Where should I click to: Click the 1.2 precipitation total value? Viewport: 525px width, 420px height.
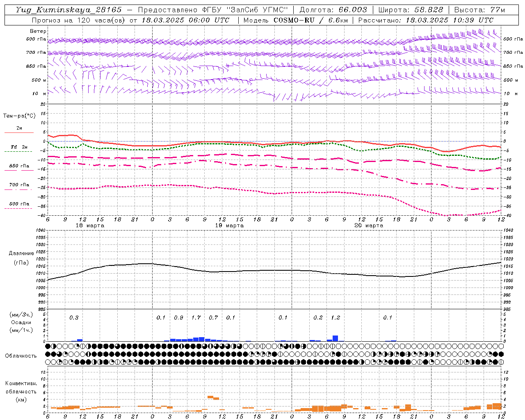(336, 317)
